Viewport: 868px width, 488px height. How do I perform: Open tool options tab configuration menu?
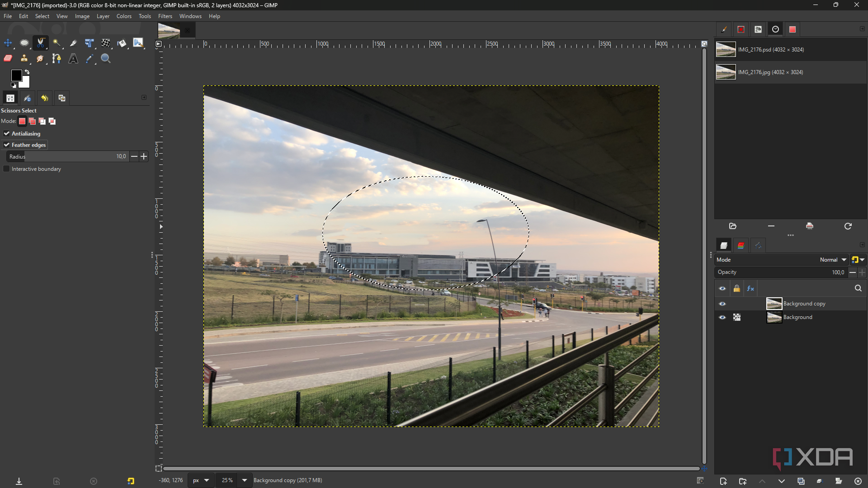(144, 98)
